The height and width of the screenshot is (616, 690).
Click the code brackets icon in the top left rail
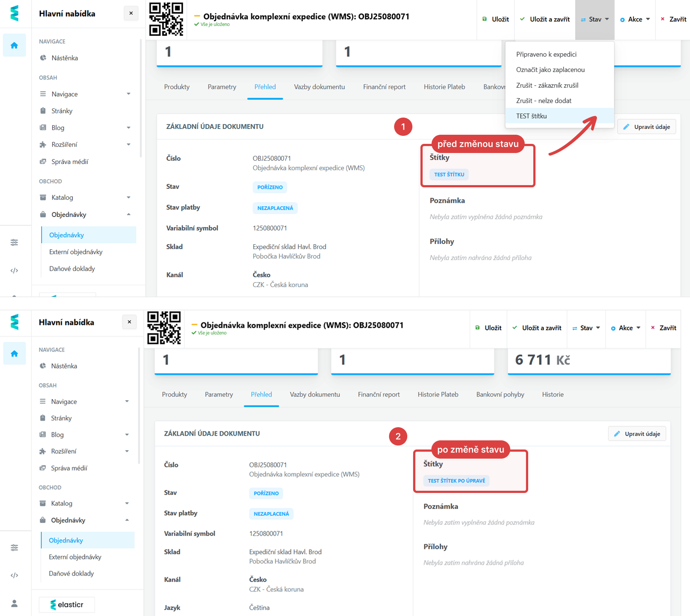coord(14,271)
